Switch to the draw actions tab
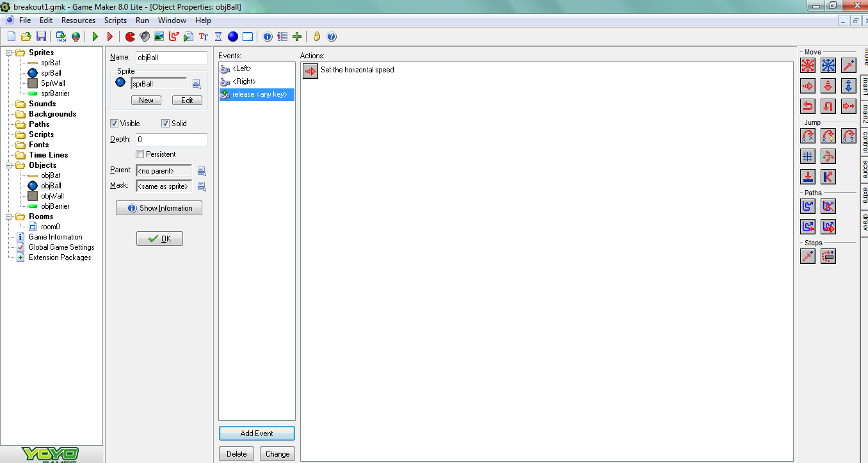 click(864, 222)
